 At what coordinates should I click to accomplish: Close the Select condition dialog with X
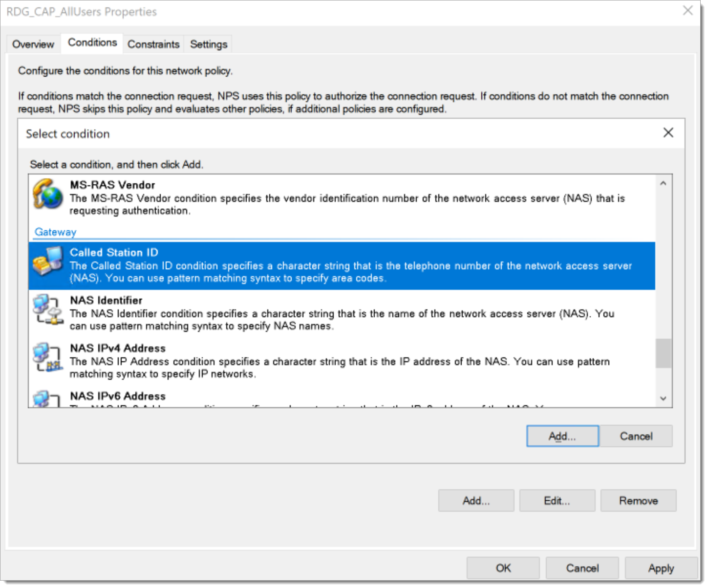coord(668,132)
